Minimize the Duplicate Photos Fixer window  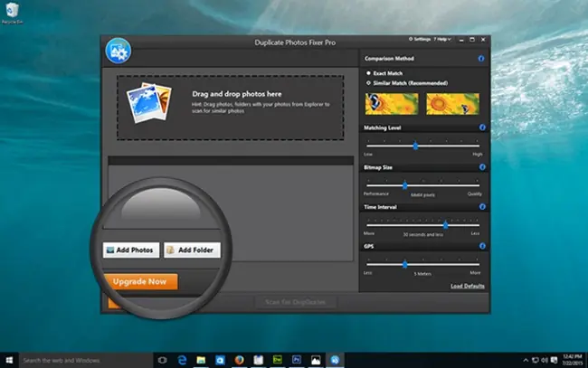click(461, 40)
